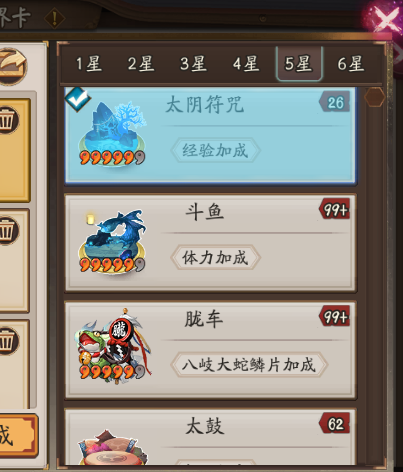Select the 斗鱼 fish card icon
Viewport: 403px width, 472px height.
[x=112, y=241]
